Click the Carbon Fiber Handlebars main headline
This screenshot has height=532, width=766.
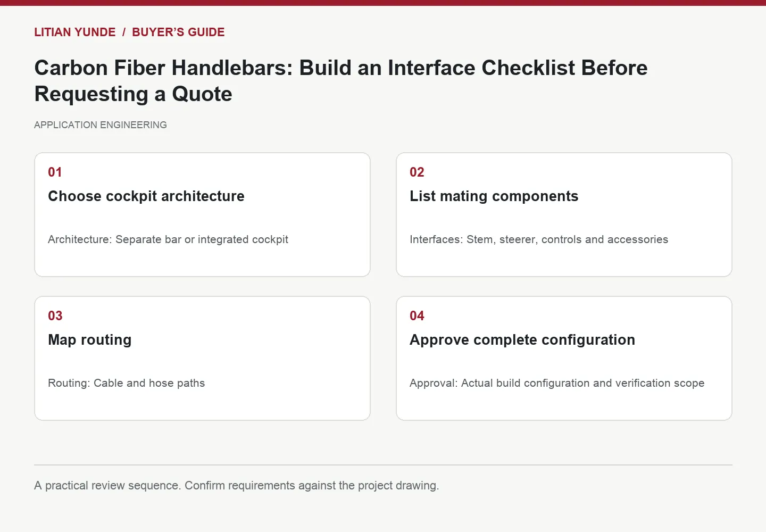point(341,81)
